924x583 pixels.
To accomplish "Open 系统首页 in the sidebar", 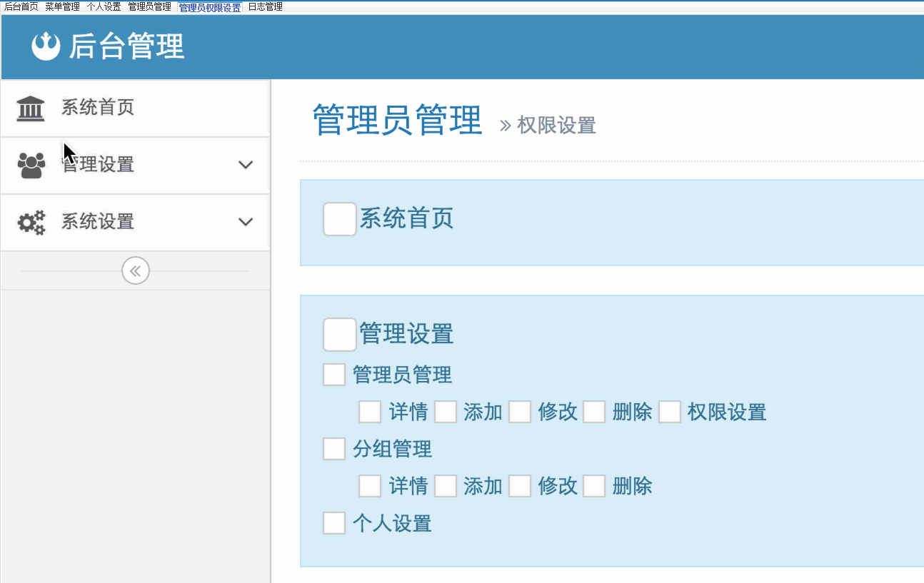I will pyautogui.click(x=98, y=108).
